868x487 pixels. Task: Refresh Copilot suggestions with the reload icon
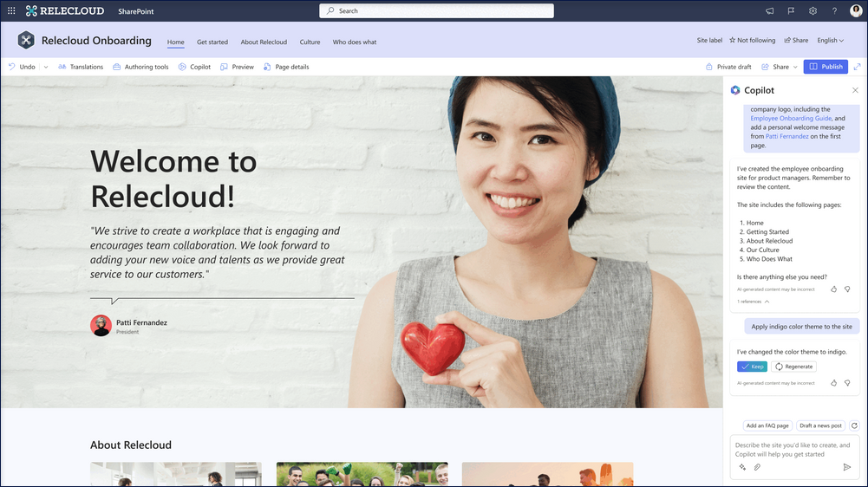click(854, 425)
